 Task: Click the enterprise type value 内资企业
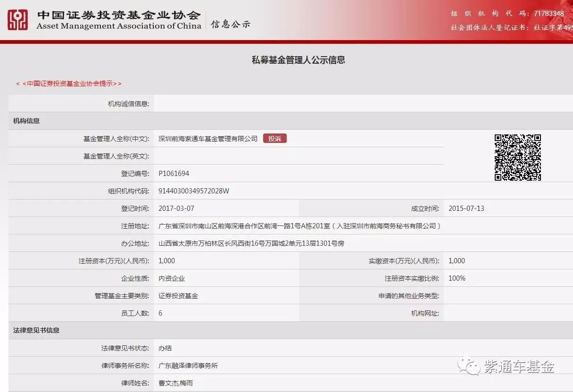click(x=172, y=278)
